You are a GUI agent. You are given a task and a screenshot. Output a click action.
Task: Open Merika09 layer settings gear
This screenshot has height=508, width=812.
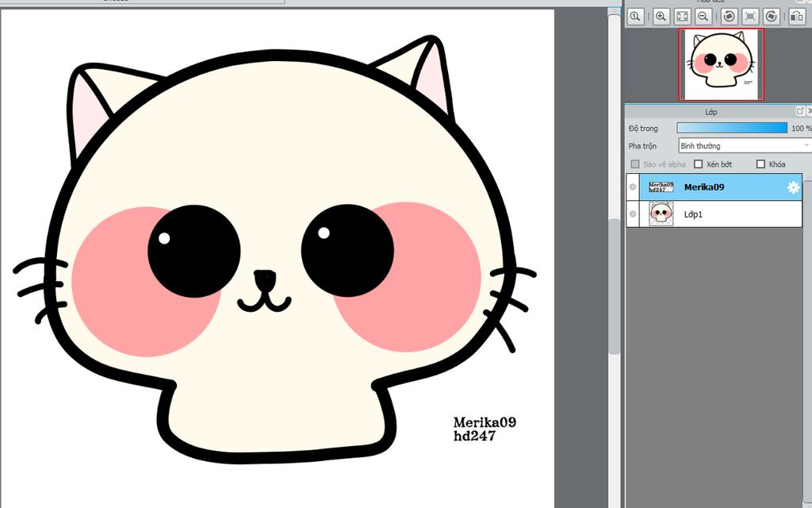[x=793, y=187]
